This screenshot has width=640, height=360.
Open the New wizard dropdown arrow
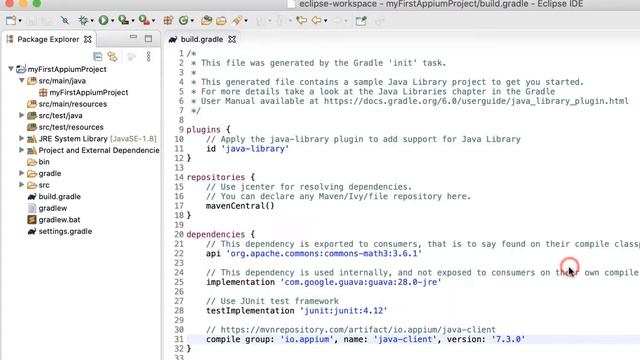click(20, 21)
